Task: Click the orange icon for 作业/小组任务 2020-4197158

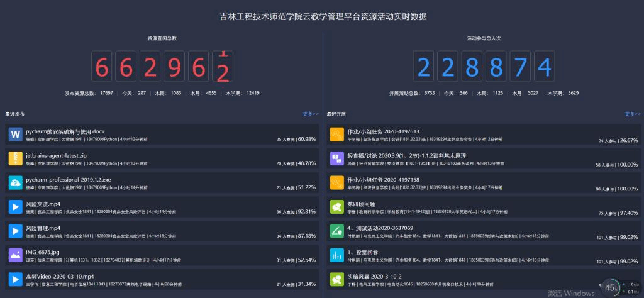Action: click(x=337, y=182)
